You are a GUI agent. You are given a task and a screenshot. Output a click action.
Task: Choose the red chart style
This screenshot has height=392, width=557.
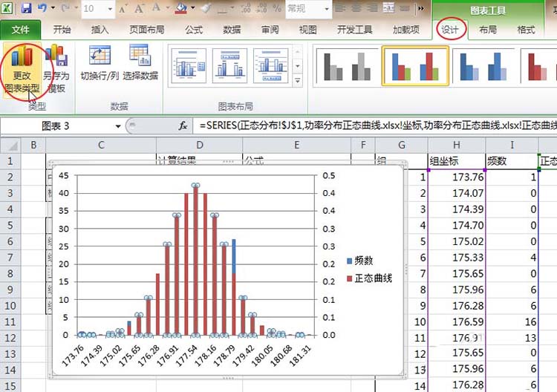point(540,66)
